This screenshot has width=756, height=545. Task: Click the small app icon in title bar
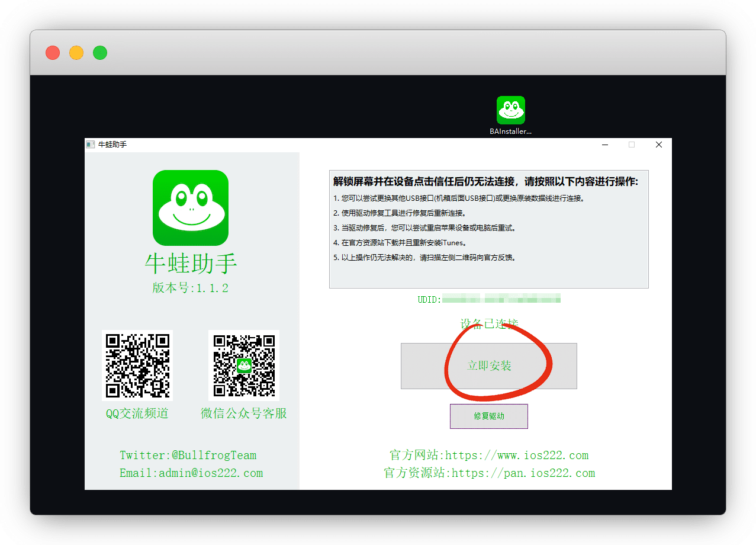click(91, 145)
